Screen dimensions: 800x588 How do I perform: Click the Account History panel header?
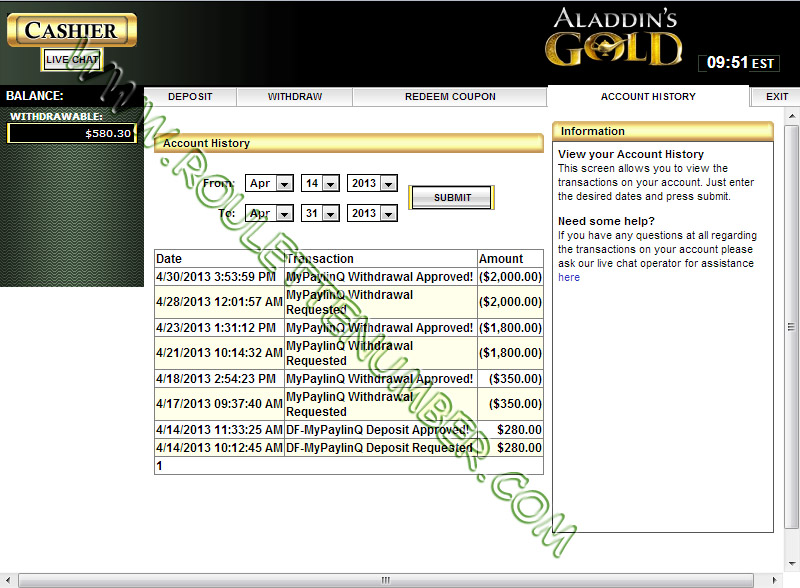pyautogui.click(x=349, y=143)
